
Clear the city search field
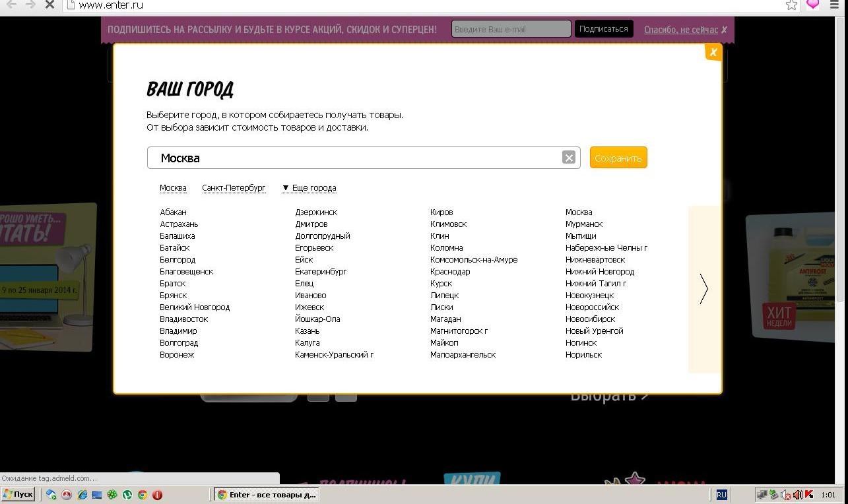[x=568, y=158]
